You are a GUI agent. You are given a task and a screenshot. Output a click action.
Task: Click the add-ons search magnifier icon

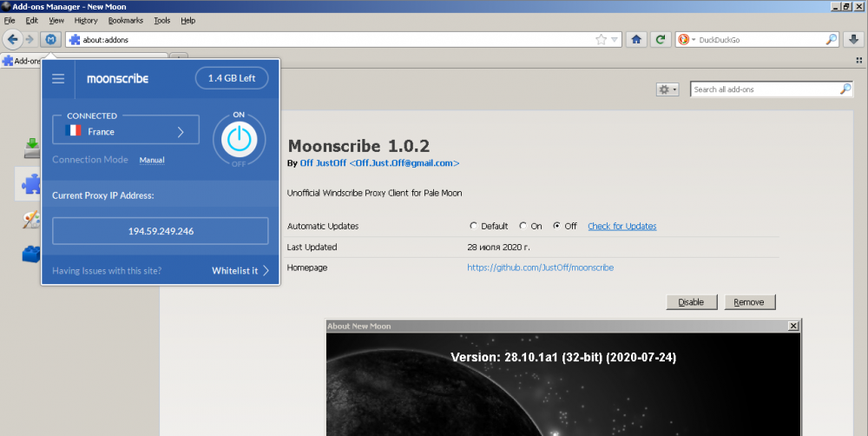845,89
